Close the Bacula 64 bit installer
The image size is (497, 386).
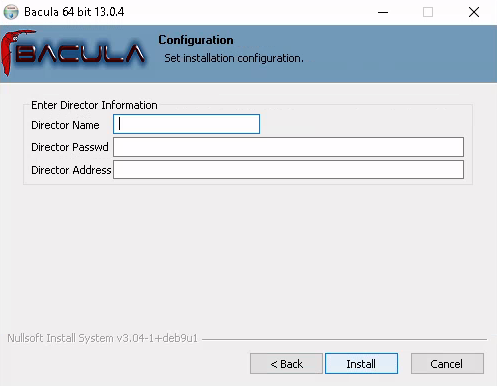(x=474, y=12)
